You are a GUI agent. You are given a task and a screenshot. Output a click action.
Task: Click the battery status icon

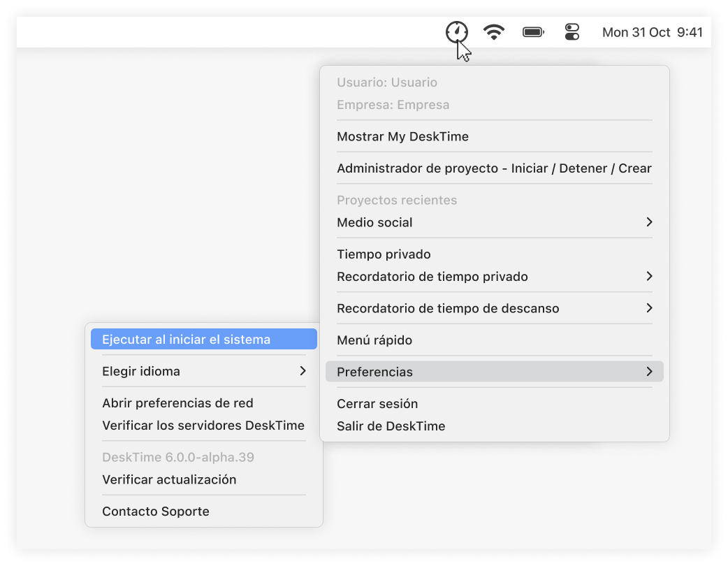pos(534,32)
